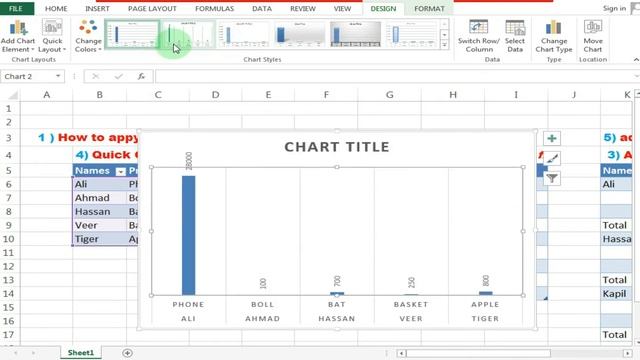Switch to the chart FORMAT tab
Viewport: 640px width, 360px height.
point(429,8)
